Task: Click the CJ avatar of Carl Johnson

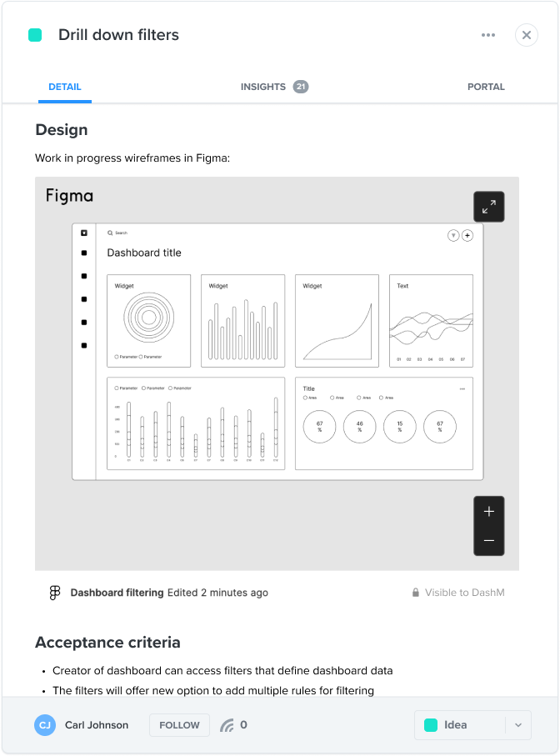Action: click(x=45, y=725)
